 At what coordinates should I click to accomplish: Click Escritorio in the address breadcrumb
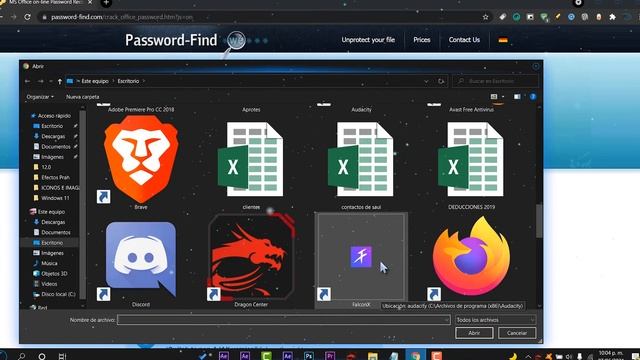tap(128, 81)
